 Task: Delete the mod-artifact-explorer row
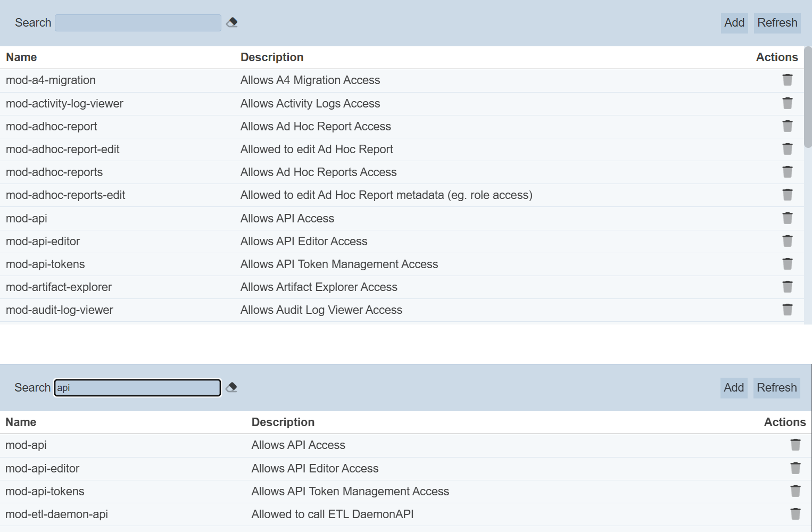(x=787, y=287)
